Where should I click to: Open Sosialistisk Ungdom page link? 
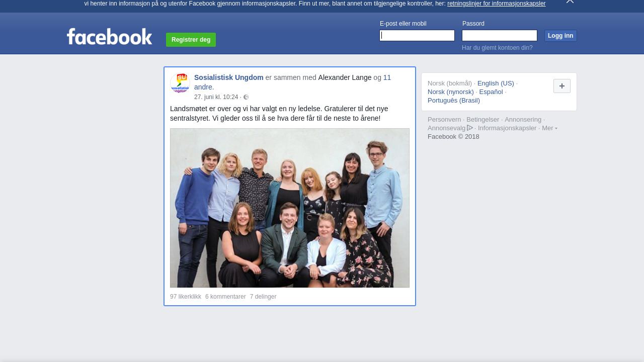point(229,77)
